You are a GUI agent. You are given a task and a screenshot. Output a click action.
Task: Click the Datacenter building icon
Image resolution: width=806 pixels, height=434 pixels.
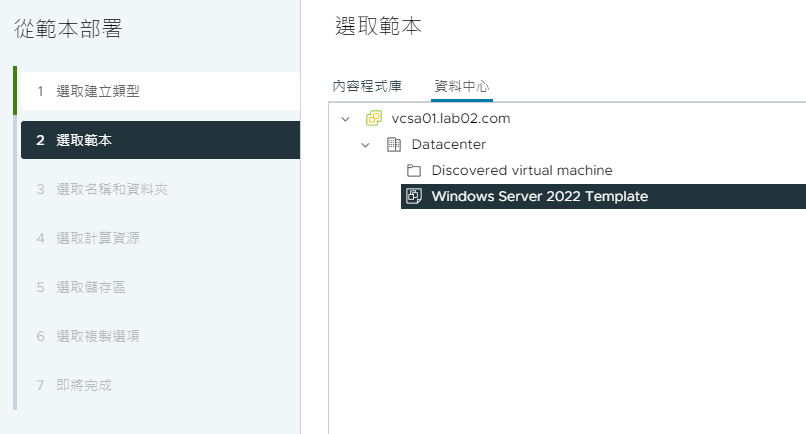point(394,144)
